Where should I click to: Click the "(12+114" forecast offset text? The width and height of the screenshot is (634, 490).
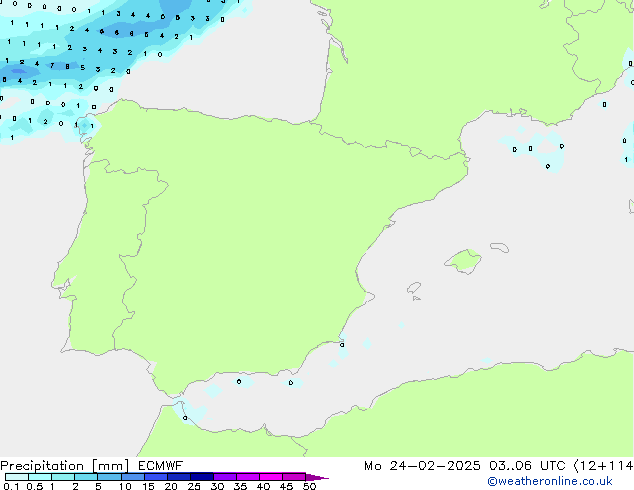coord(604,466)
